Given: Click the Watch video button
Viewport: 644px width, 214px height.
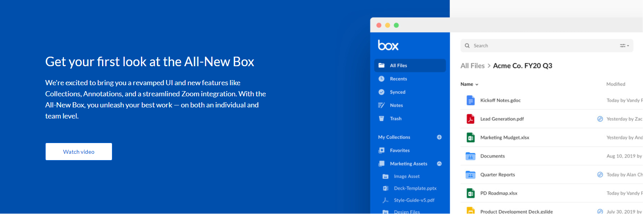Looking at the screenshot, I should coord(79,152).
